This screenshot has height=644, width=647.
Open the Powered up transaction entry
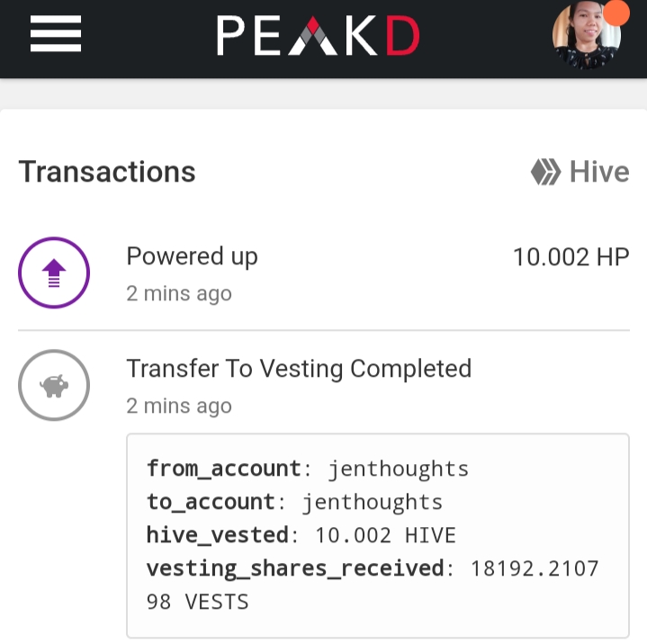click(324, 273)
